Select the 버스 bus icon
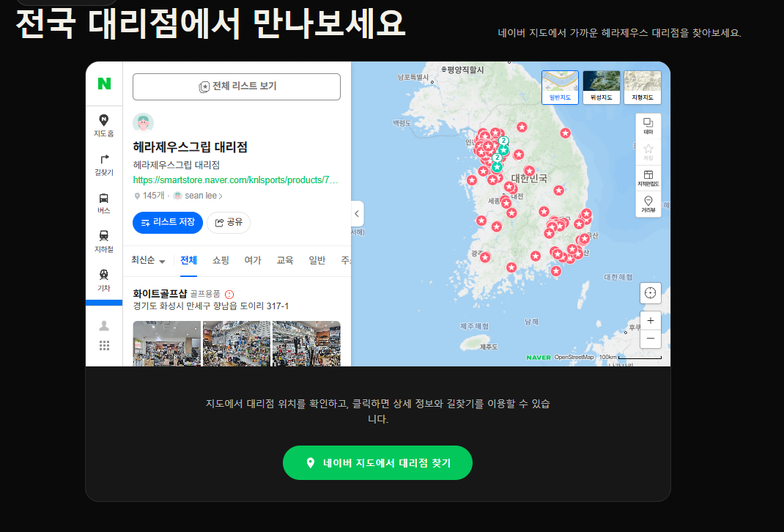 click(103, 204)
